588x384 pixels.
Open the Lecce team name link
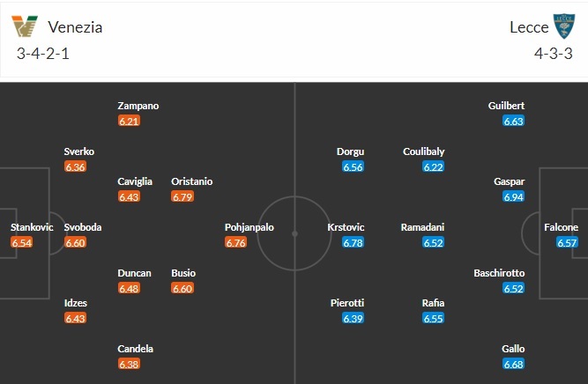[529, 27]
